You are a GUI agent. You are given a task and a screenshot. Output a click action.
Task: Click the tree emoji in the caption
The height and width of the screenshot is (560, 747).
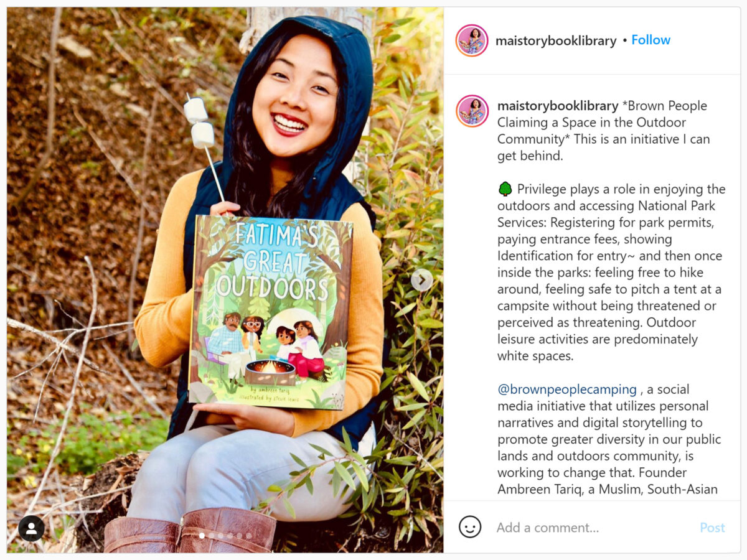click(x=505, y=189)
